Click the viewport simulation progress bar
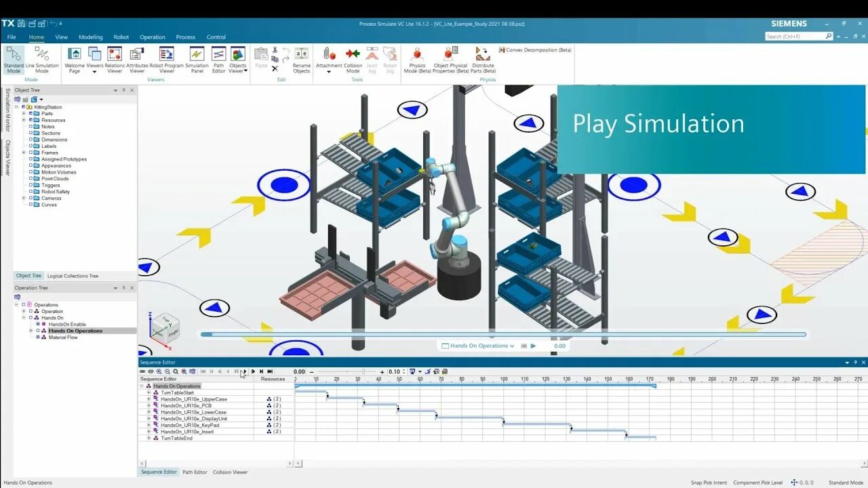Image resolution: width=868 pixels, height=488 pixels. pyautogui.click(x=503, y=334)
